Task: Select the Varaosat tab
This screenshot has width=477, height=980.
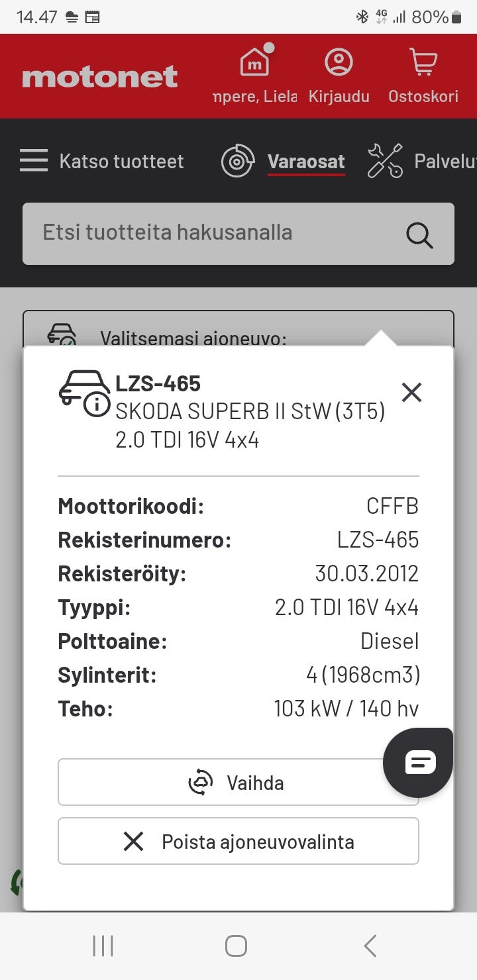Action: 306,162
